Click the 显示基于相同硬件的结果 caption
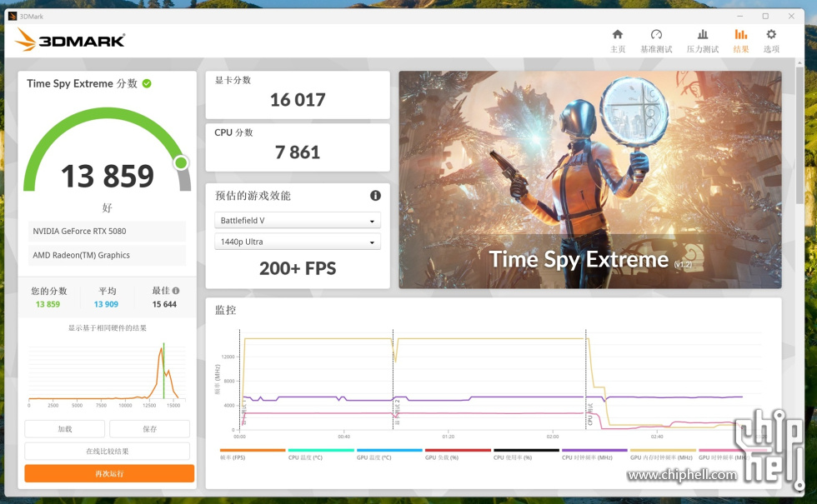The width and height of the screenshot is (817, 504). pos(108,328)
